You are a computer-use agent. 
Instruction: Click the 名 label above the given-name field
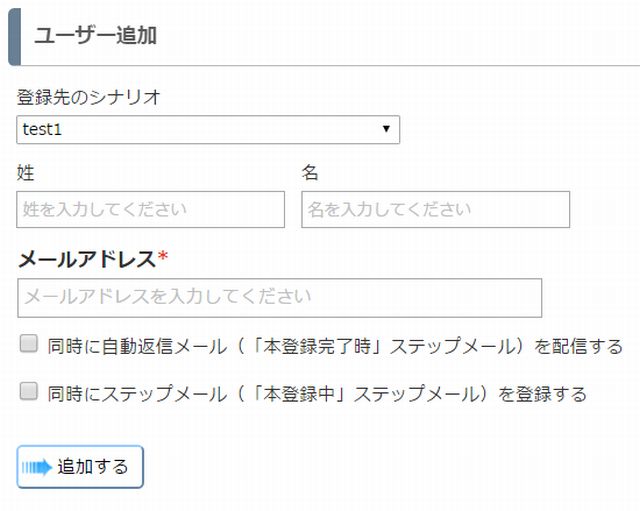(x=310, y=173)
